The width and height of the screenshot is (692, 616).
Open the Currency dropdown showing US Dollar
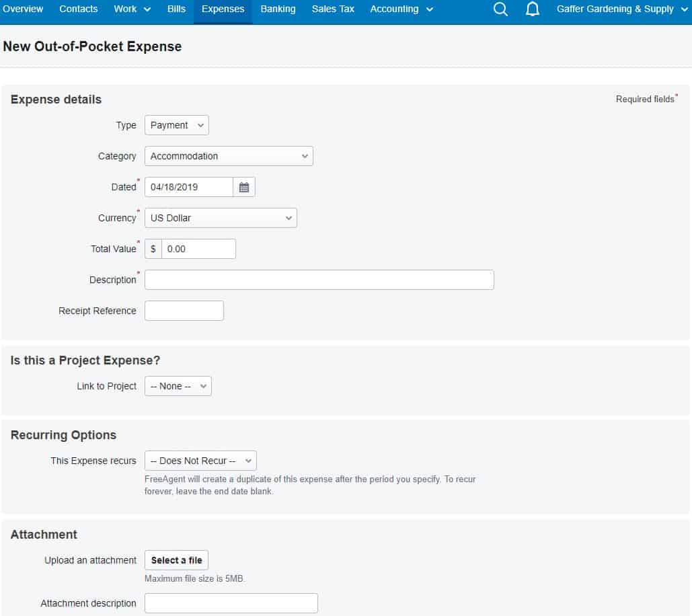pos(221,218)
